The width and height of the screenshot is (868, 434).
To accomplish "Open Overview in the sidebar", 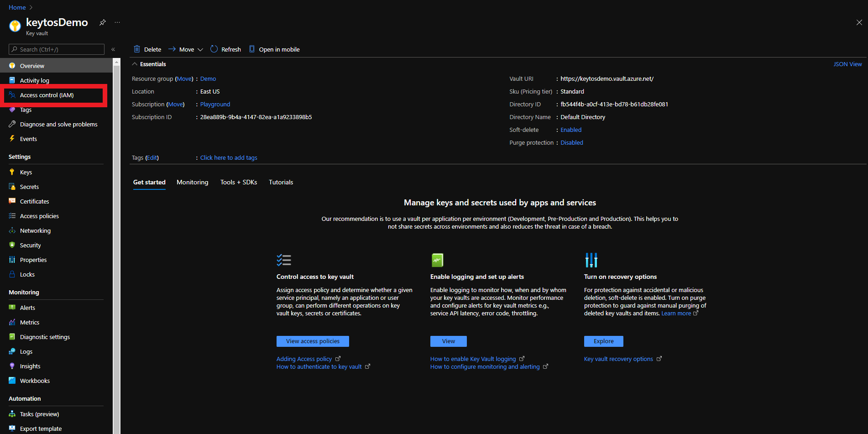I will point(56,66).
